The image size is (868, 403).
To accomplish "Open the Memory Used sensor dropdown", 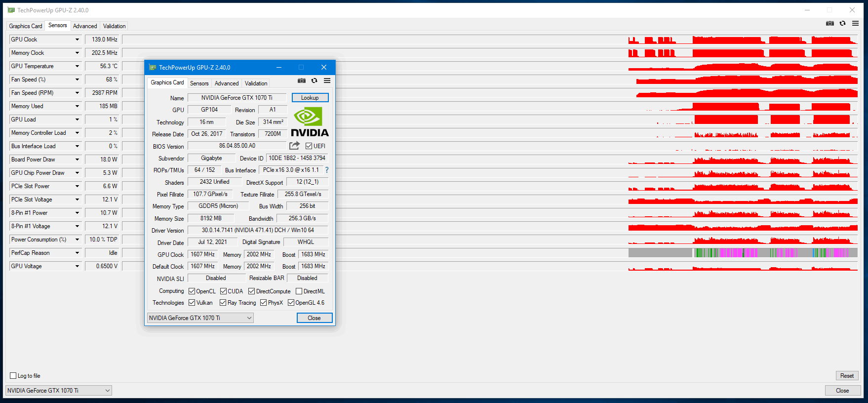I will click(x=77, y=106).
